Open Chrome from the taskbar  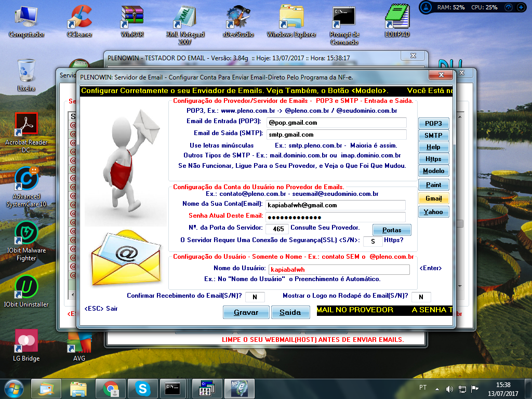111,389
